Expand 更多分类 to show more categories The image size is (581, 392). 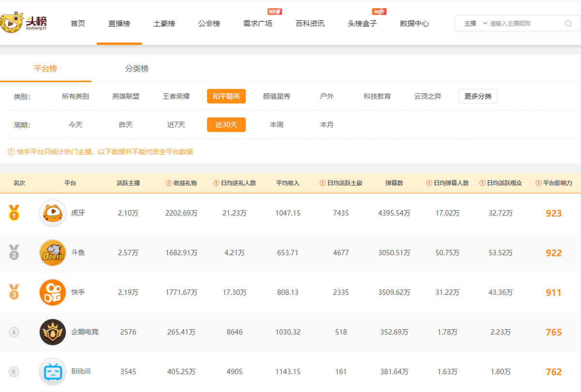(x=477, y=96)
